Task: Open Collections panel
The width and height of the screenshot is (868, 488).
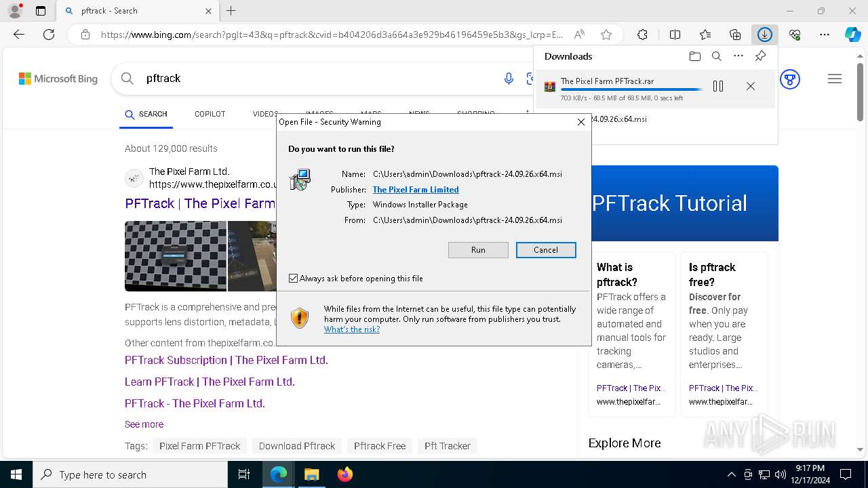Action: pyautogui.click(x=735, y=35)
